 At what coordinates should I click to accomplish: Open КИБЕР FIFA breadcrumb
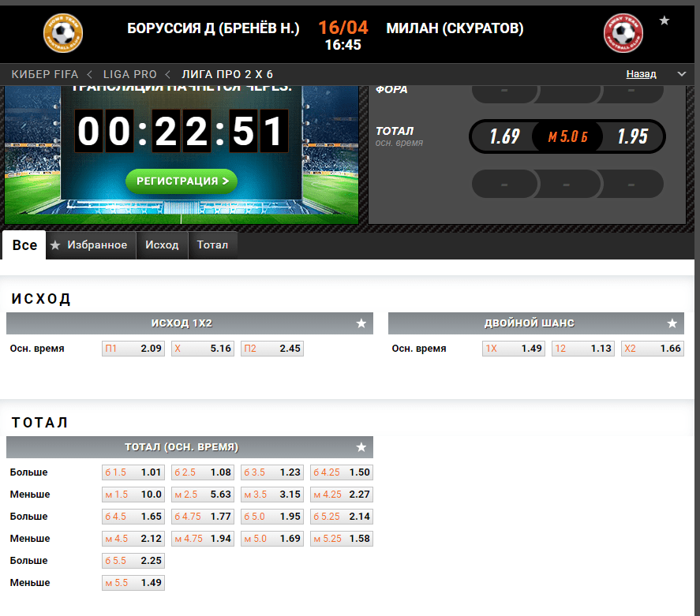click(45, 74)
